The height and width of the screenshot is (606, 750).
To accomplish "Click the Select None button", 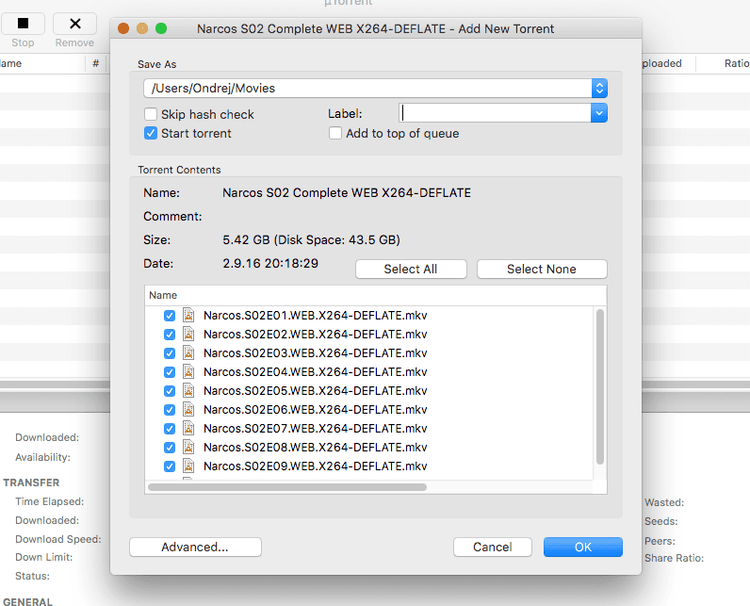I will (x=542, y=269).
